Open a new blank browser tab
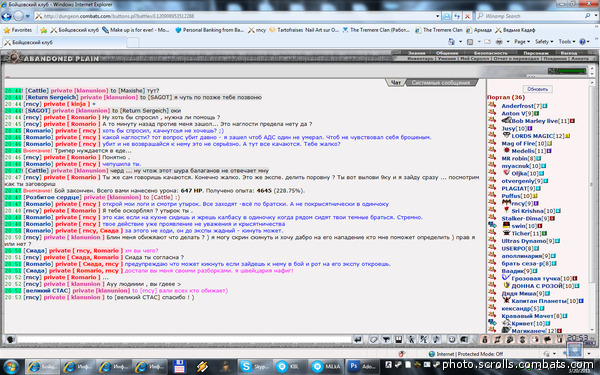Image resolution: width=600 pixels, height=375 pixels. tap(133, 42)
